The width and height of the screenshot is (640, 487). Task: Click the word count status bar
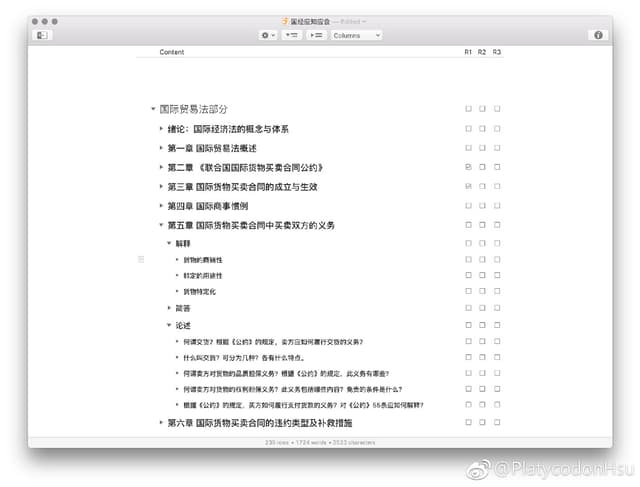(319, 441)
